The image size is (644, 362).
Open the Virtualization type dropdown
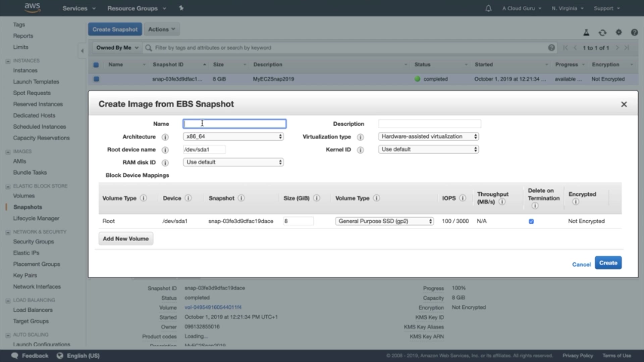pos(428,136)
